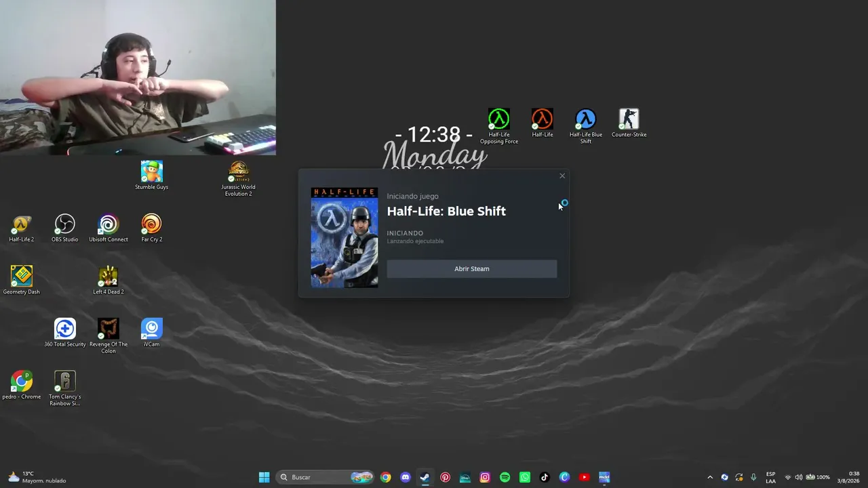Image resolution: width=868 pixels, height=488 pixels.
Task: Launch Tom Clancy's Rainbow Six desktop icon
Action: [x=65, y=388]
